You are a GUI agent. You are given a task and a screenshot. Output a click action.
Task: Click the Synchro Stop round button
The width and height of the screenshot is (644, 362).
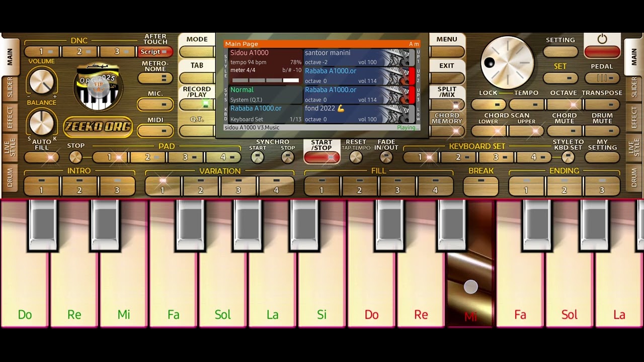[287, 157]
